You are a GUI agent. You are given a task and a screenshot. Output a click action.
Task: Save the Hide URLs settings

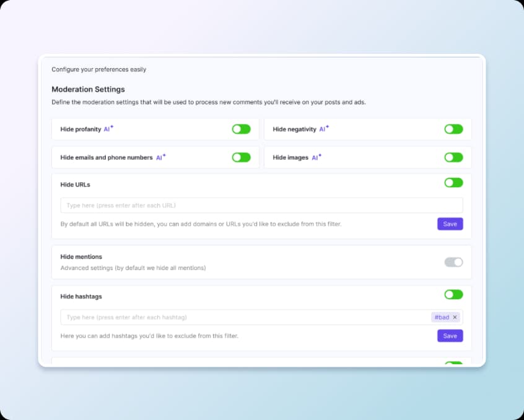tap(450, 224)
